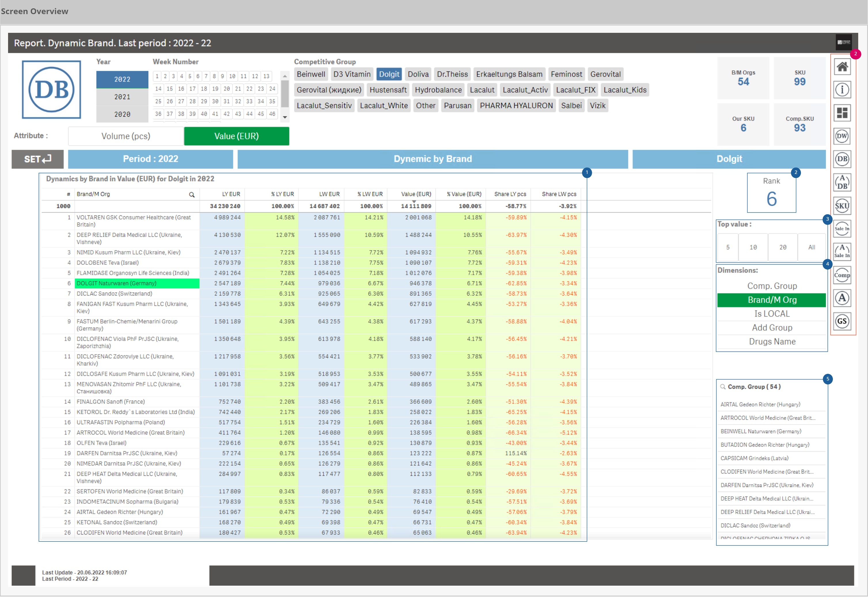Click the Comp circular sidebar icon
The height and width of the screenshot is (597, 868).
pyautogui.click(x=842, y=275)
